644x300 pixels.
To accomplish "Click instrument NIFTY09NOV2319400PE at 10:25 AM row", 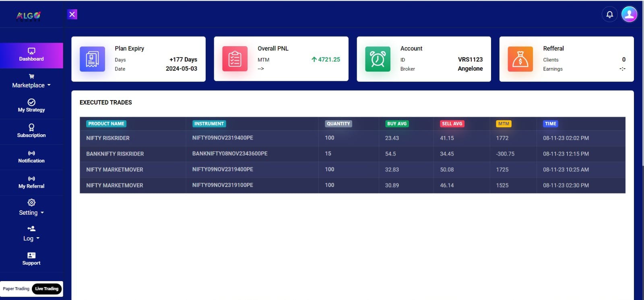I will coord(223,169).
